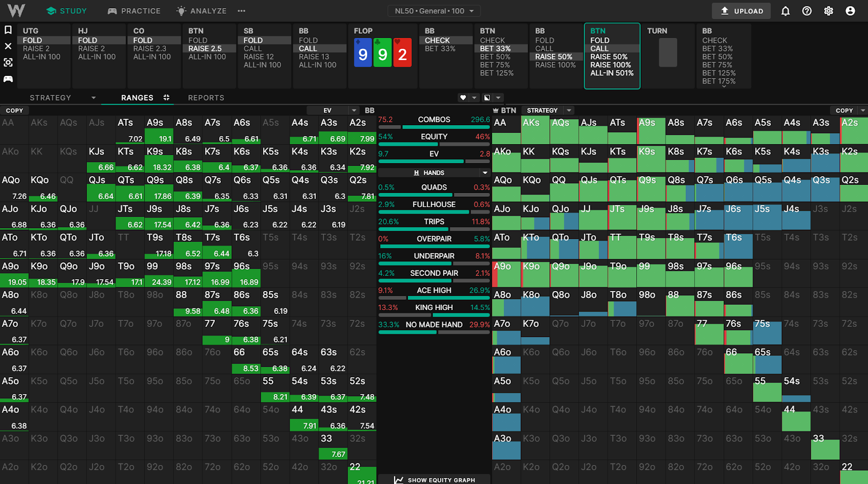Screen dimensions: 868x484
Task: Click the Copy button above BTN range
Action: 844,111
